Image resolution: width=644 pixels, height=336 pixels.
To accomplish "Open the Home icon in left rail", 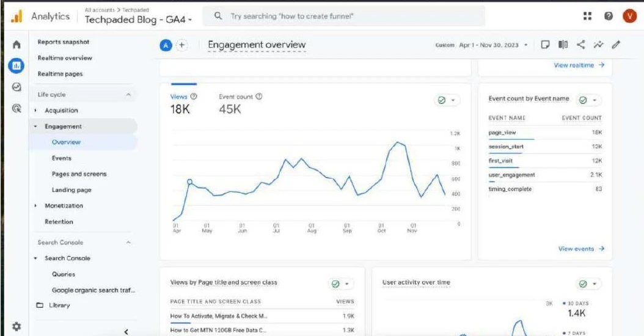I will pyautogui.click(x=16, y=45).
